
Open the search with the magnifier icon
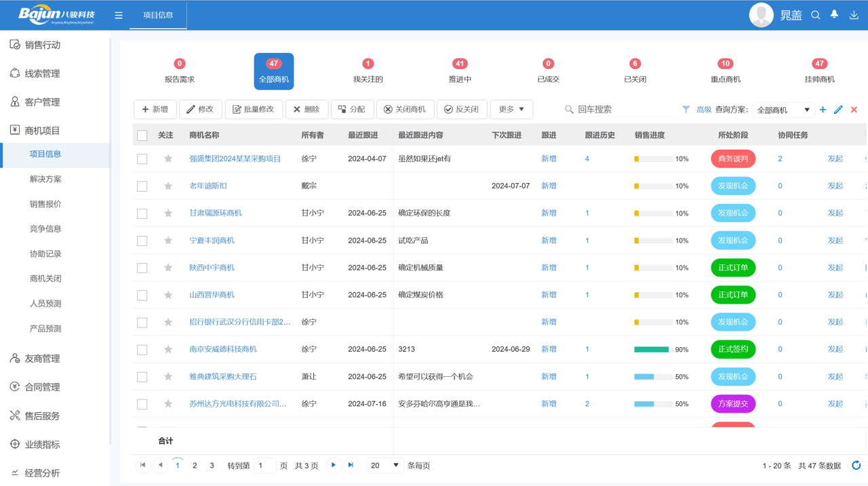pyautogui.click(x=815, y=14)
